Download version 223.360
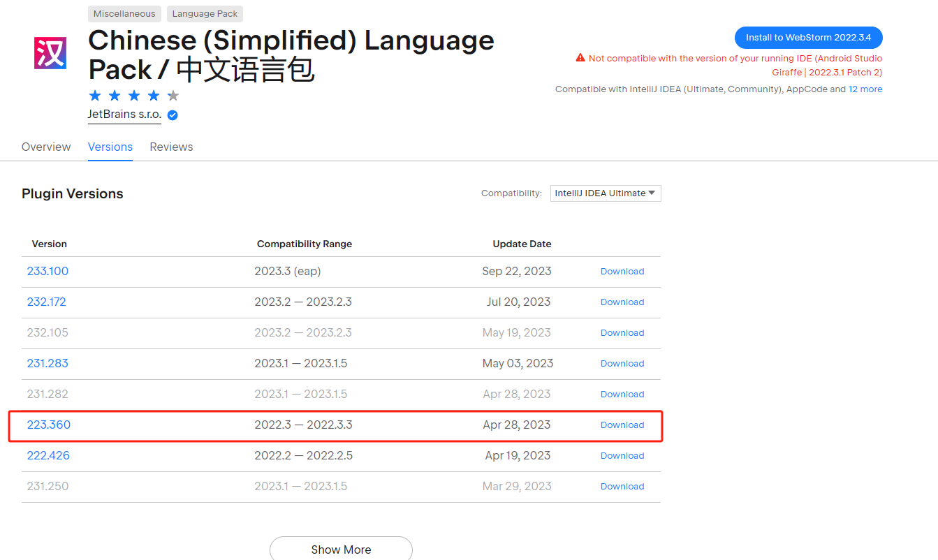 tap(622, 425)
